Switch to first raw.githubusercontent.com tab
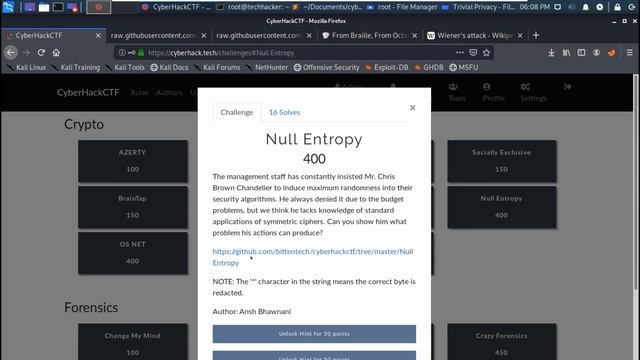Screen dimensions: 640x360 pyautogui.click(x=159, y=36)
